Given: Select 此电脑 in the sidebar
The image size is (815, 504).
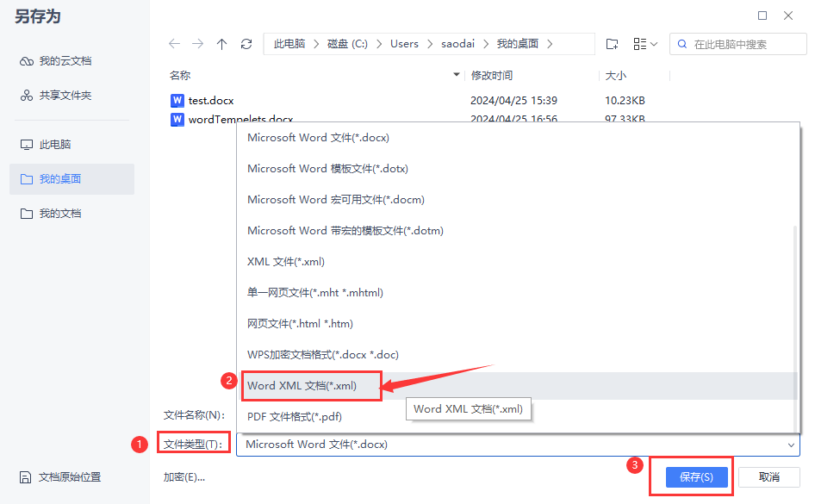Looking at the screenshot, I should point(45,145).
